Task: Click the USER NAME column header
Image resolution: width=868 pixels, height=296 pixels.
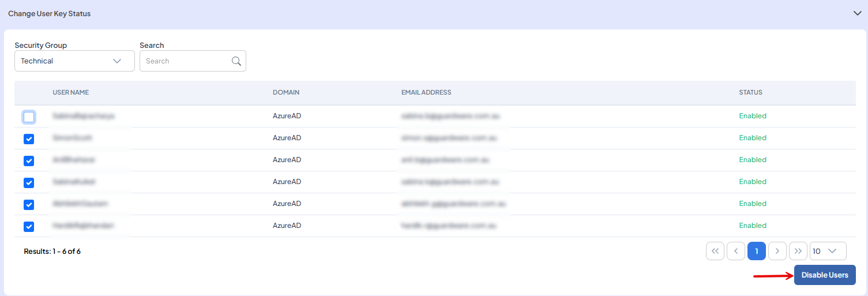Action: [x=70, y=92]
